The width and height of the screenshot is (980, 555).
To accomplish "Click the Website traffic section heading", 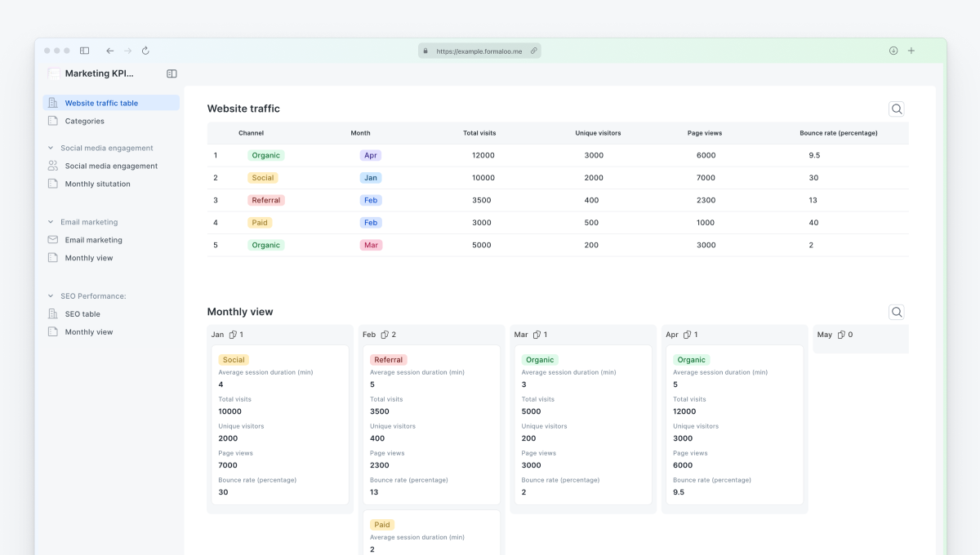I will pos(243,109).
